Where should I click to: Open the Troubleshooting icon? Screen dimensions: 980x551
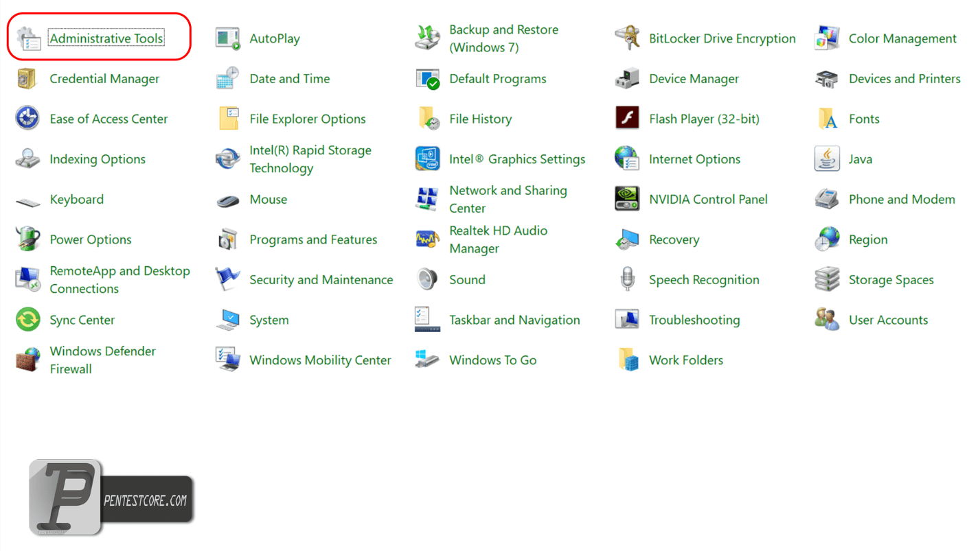point(628,320)
